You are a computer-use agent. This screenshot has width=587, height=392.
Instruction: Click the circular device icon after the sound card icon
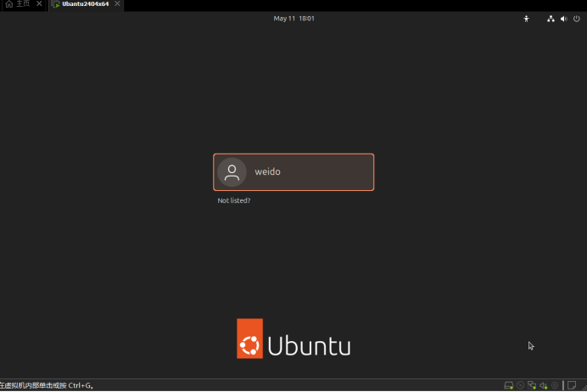click(555, 385)
